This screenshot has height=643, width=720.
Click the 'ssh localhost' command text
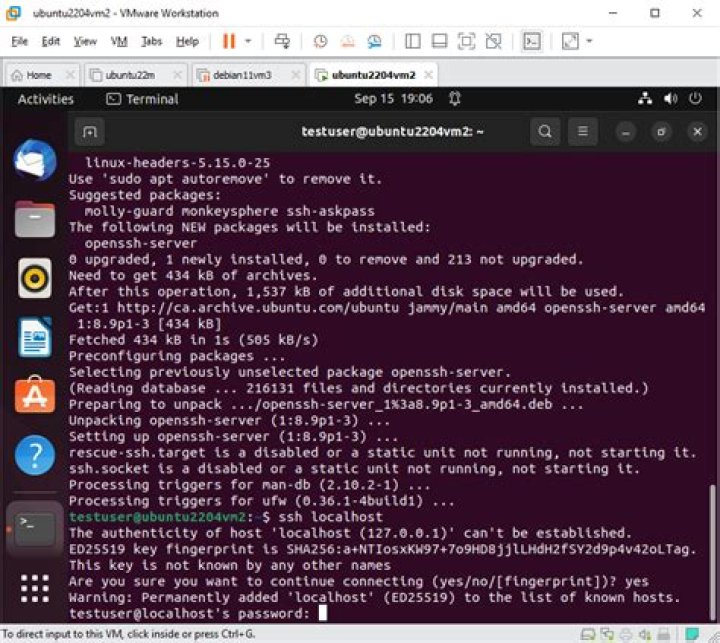click(331, 517)
